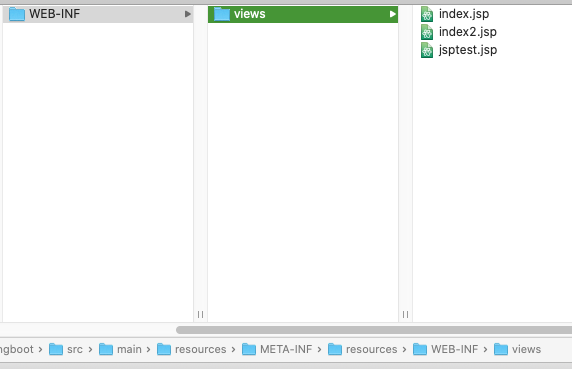Go to WEB-INF in the path bar

455,349
